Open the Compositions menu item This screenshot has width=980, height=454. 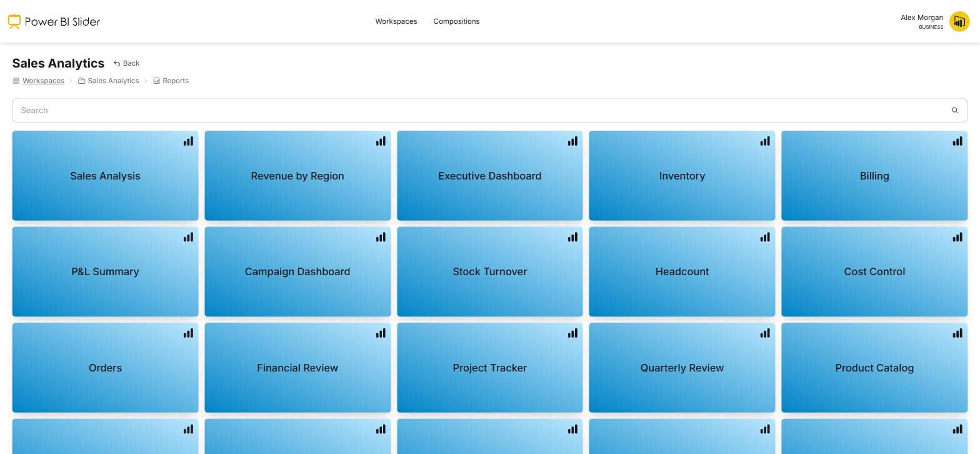[x=456, y=21]
